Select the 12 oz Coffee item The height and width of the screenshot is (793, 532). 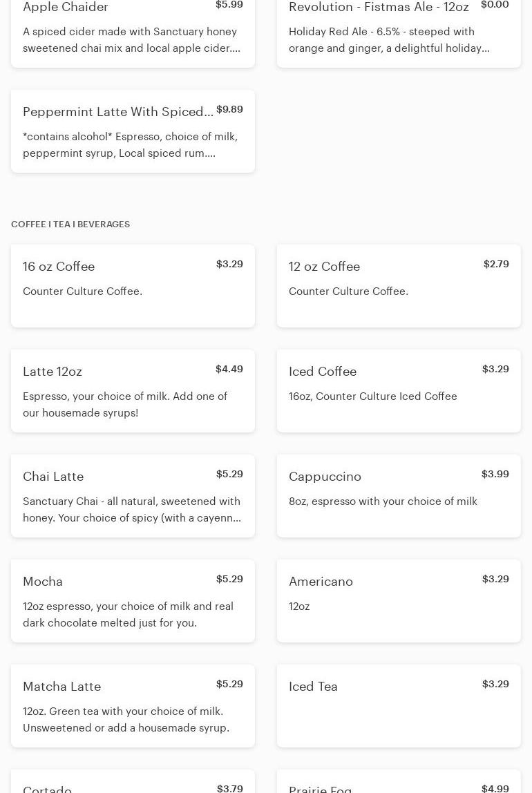pyautogui.click(x=399, y=286)
